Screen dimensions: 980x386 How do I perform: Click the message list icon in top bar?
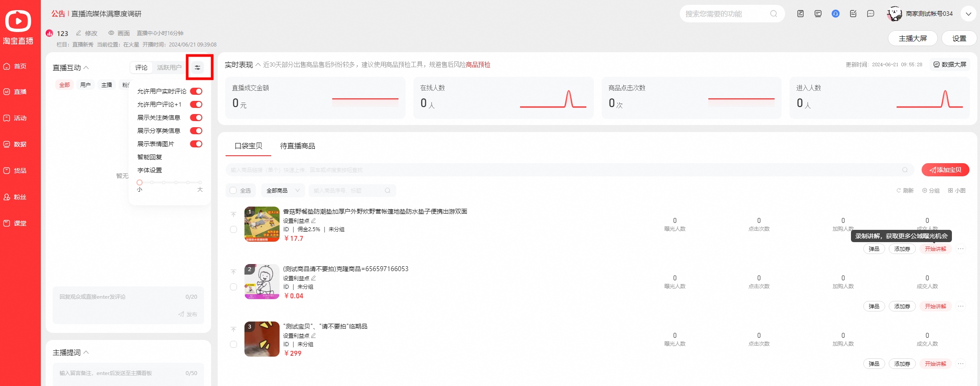[818, 14]
